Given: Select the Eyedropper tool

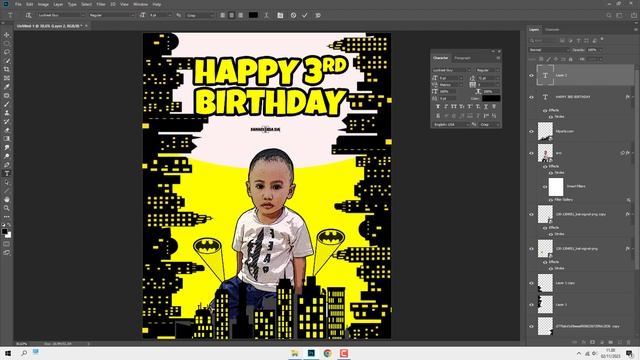Looking at the screenshot, I should pos(7,87).
